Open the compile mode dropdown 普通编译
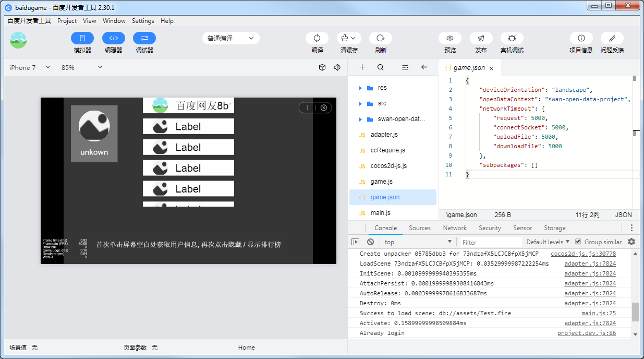 [x=230, y=38]
